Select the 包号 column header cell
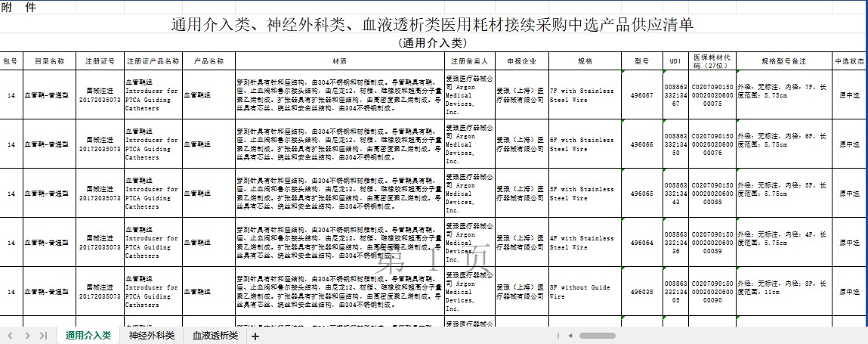The image size is (868, 344). 11,61
